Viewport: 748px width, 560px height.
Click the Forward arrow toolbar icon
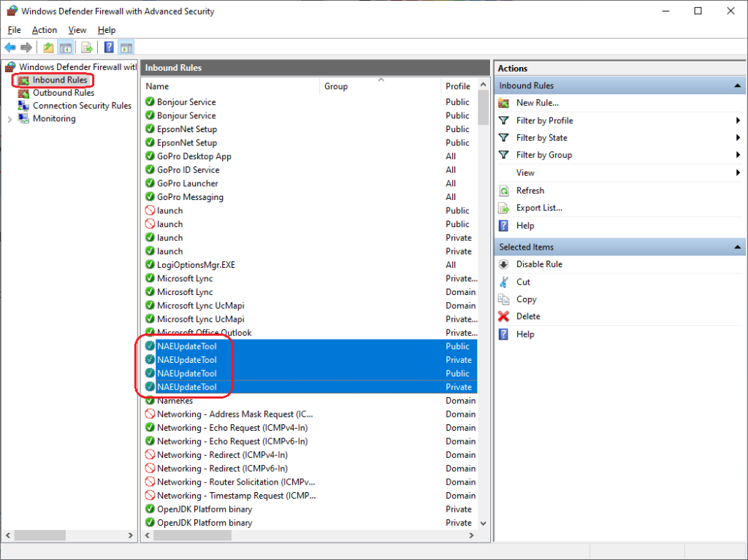tap(26, 47)
